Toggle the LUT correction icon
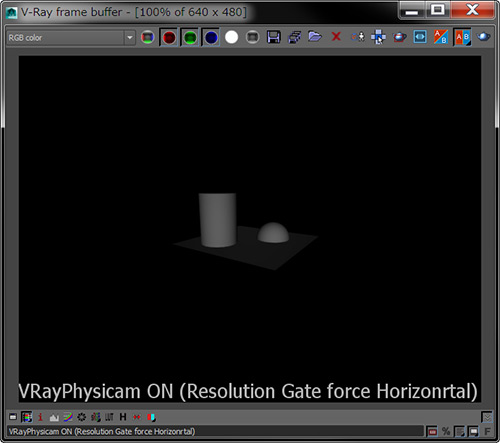Viewport: 500px width, 443px height. 109,417
